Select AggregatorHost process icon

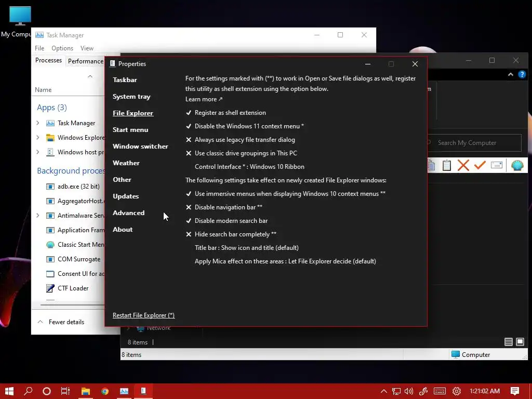50,201
